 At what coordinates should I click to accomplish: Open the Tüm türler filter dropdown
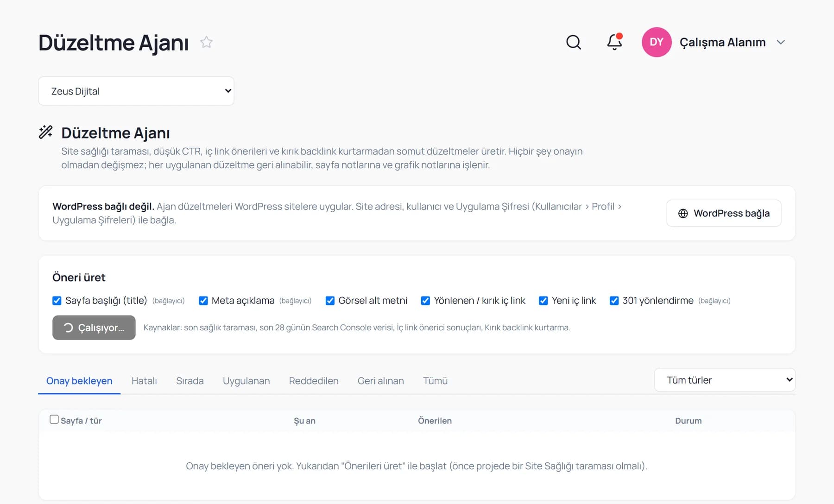(x=725, y=380)
